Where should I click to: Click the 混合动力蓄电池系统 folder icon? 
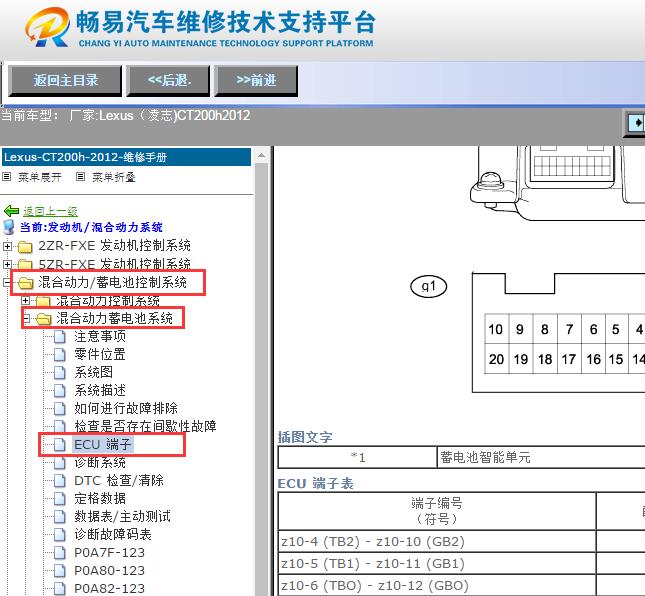tap(44, 319)
